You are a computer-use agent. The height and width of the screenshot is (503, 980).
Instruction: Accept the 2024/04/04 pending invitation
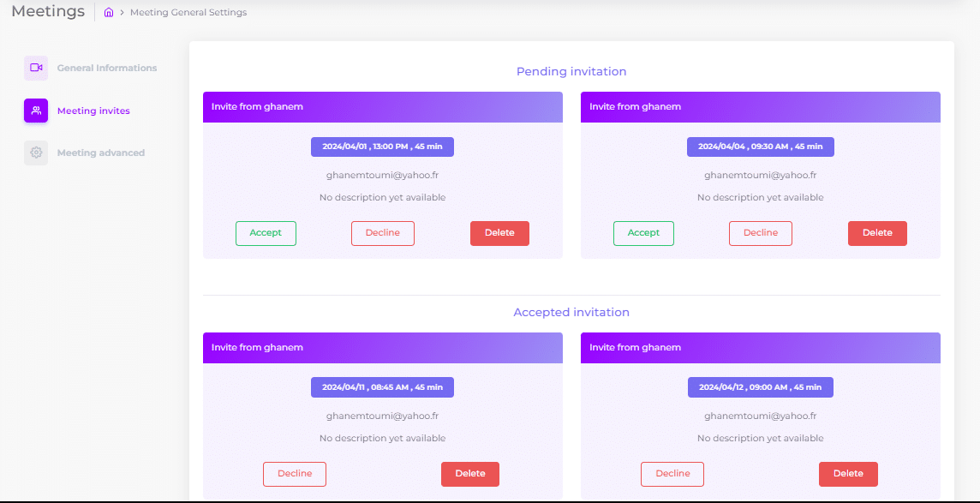coord(643,233)
